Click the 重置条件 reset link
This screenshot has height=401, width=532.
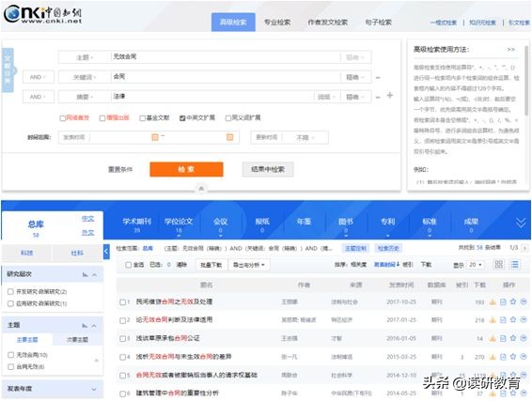click(120, 169)
